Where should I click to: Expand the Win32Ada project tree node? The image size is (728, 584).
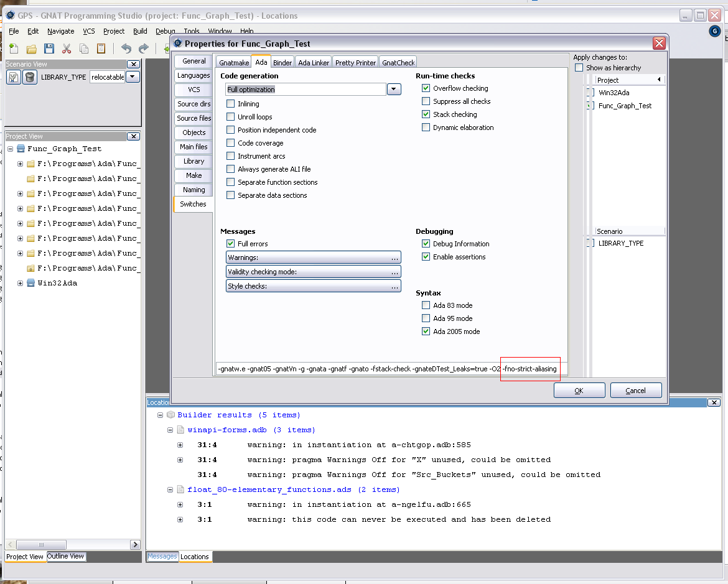point(21,283)
